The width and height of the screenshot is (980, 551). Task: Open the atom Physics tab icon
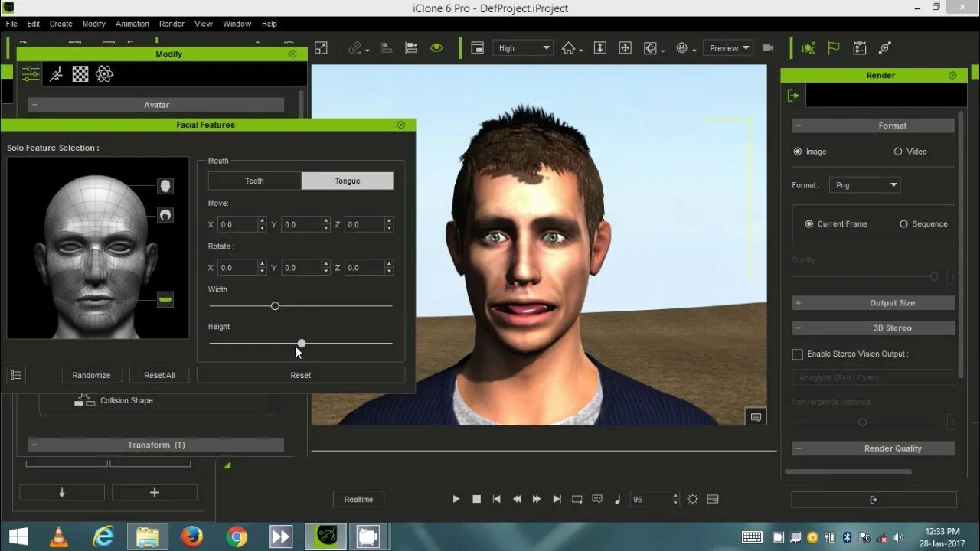coord(105,74)
